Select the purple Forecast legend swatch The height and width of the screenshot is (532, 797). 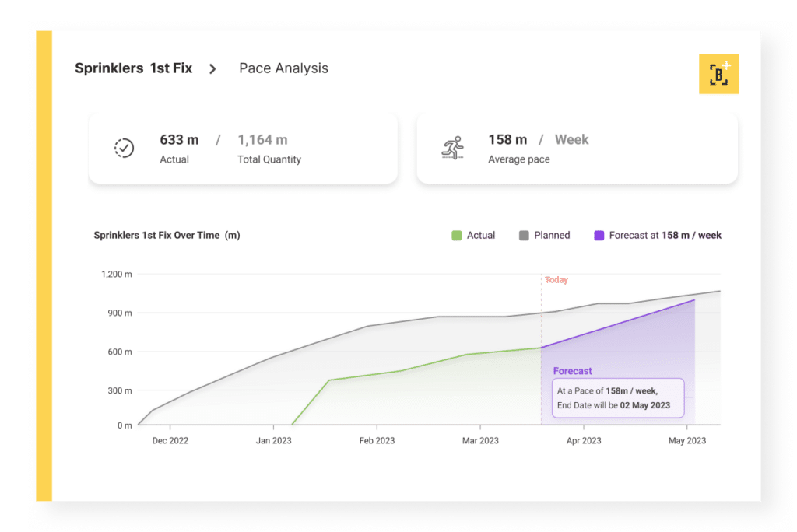pos(599,235)
